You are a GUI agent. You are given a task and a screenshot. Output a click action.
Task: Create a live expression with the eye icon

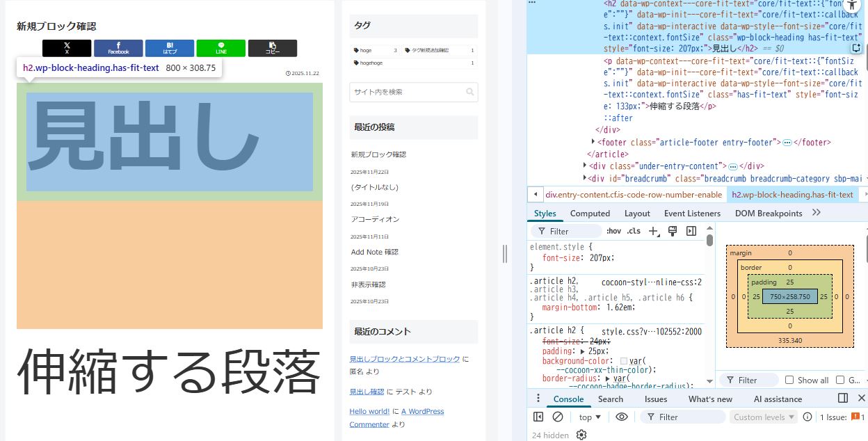click(x=622, y=417)
